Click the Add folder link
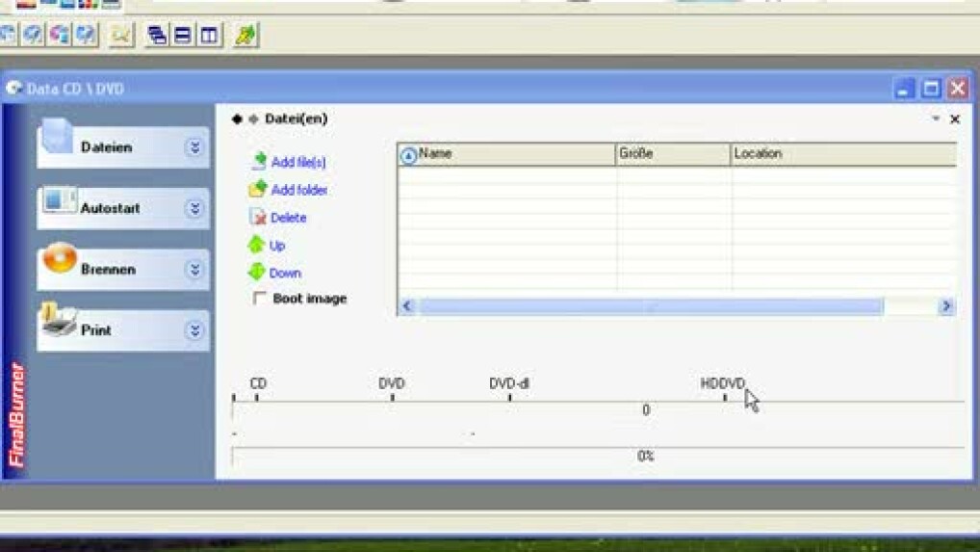The height and width of the screenshot is (552, 980). click(298, 190)
